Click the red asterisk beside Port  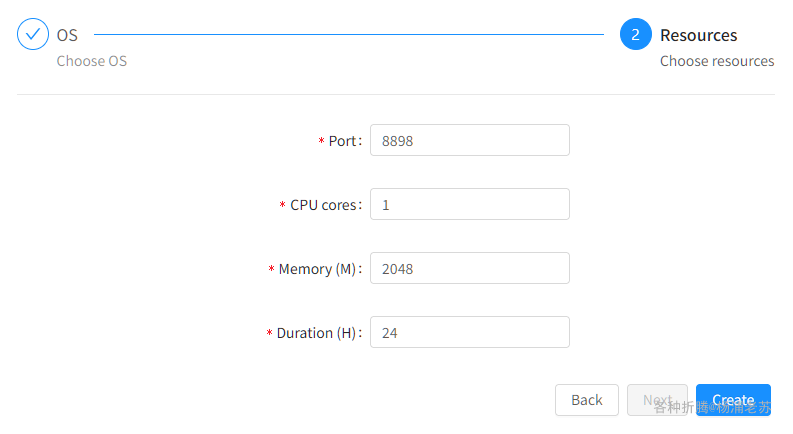(x=321, y=142)
